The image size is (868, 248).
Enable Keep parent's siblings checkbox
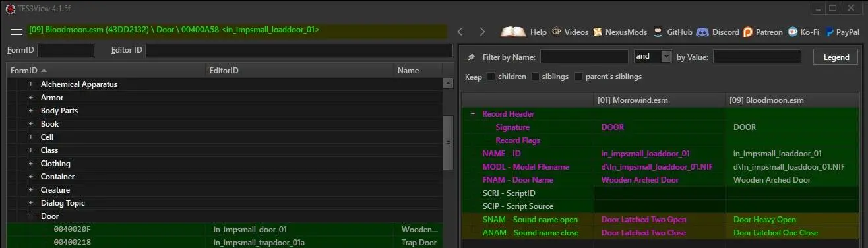(x=578, y=77)
